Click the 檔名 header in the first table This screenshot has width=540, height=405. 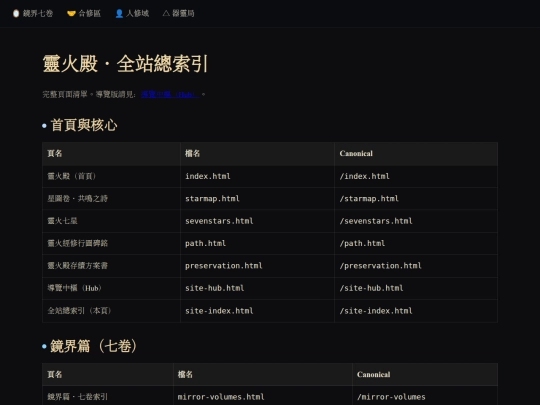(x=257, y=154)
